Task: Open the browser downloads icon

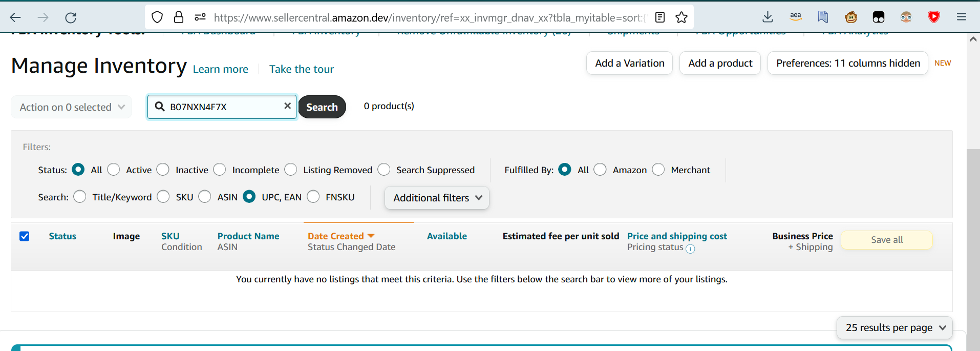Action: (x=768, y=17)
